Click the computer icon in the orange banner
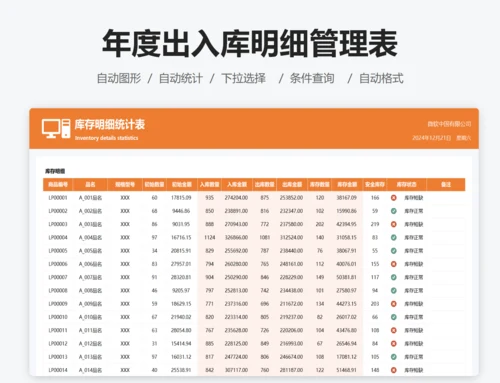Screen dimensions: 500x383 56,129
